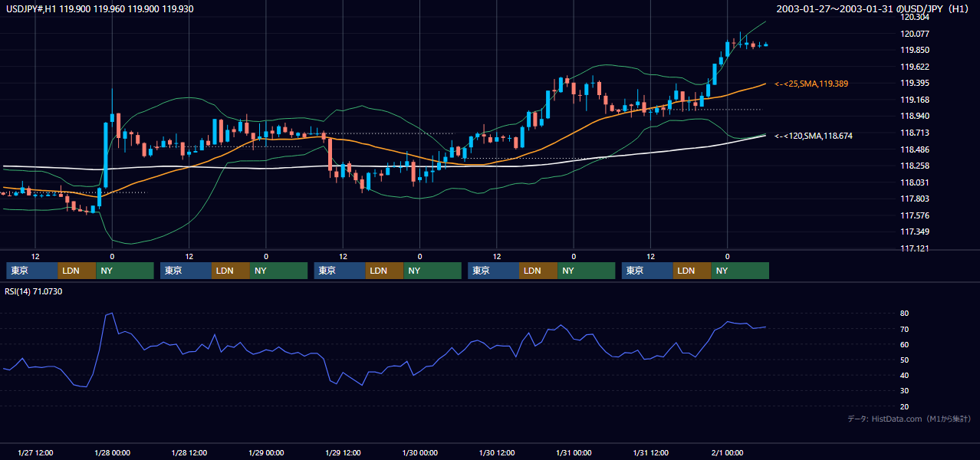This screenshot has width=980, height=460.
Task: Click the 1/31 12:00 date label
Action: 651,453
